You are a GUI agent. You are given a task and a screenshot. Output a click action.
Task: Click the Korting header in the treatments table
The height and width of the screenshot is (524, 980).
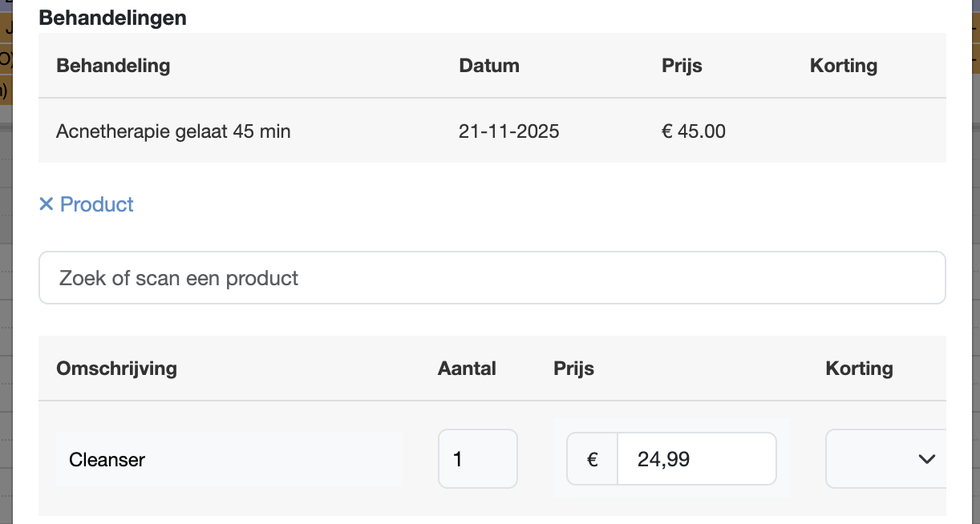[844, 66]
